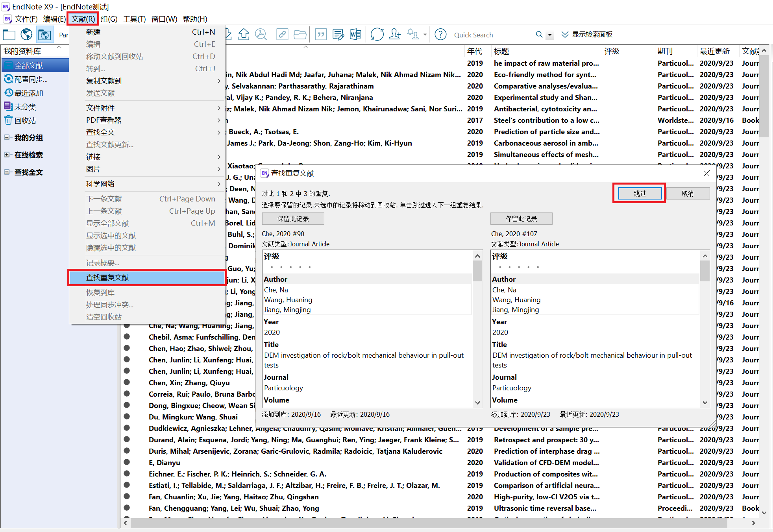This screenshot has width=773, height=532.
Task: Open 工具(T) menu
Action: 134,19
